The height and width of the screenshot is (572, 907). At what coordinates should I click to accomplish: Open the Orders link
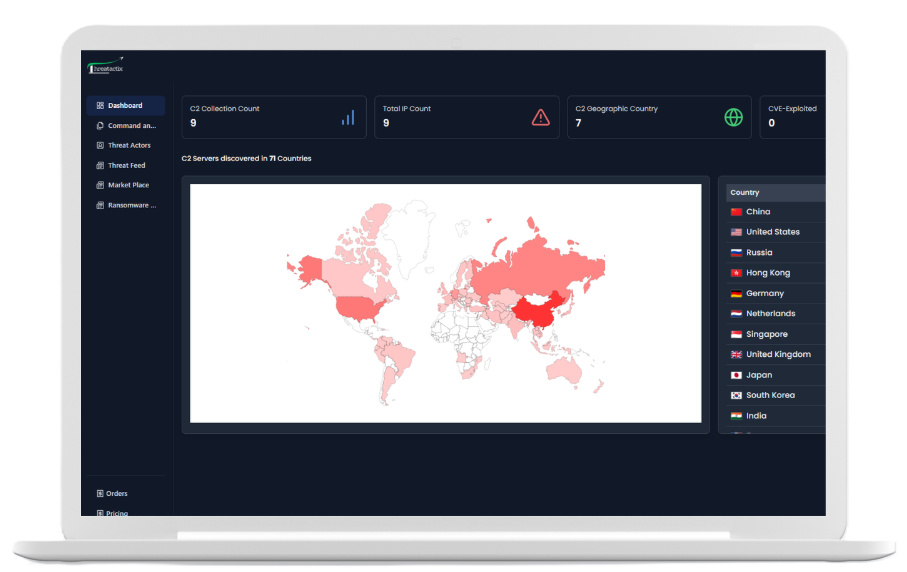116,493
